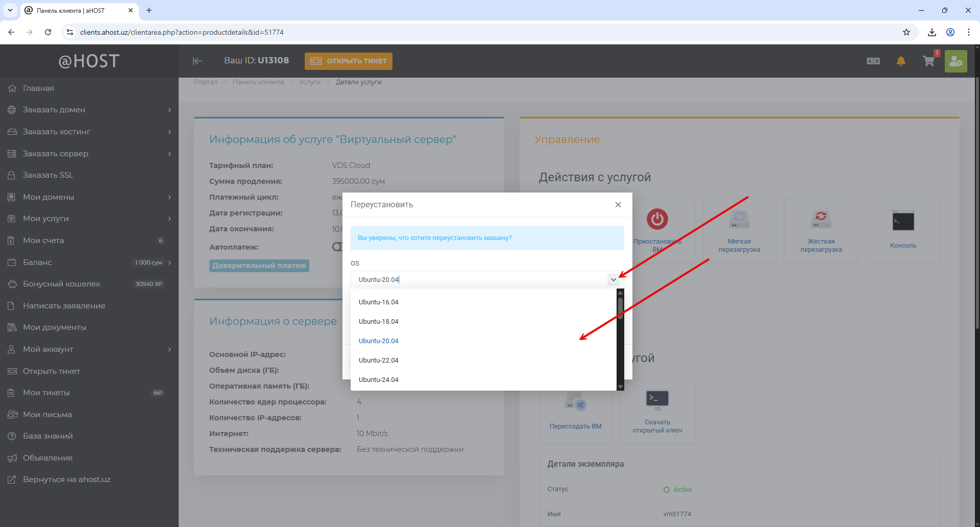Click the Объявления megaphone icon
The image size is (980, 527).
12,458
